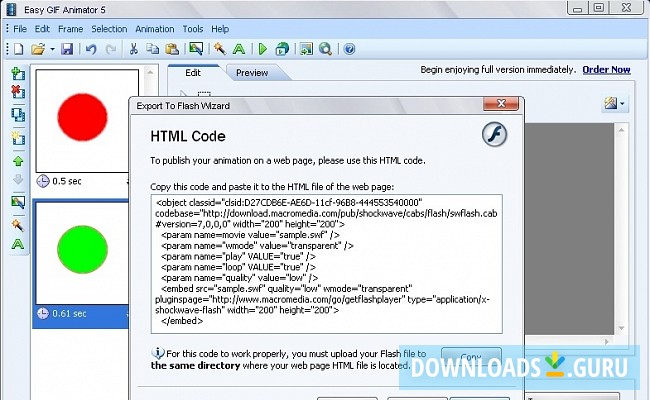Screen dimensions: 650x400
Task: Open file using the folder icon
Action: (x=38, y=49)
